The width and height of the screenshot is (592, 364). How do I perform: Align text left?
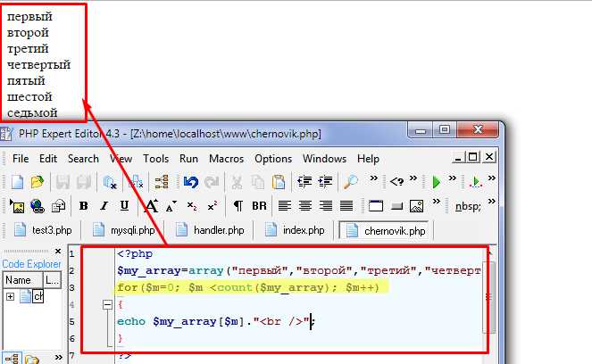coord(285,206)
